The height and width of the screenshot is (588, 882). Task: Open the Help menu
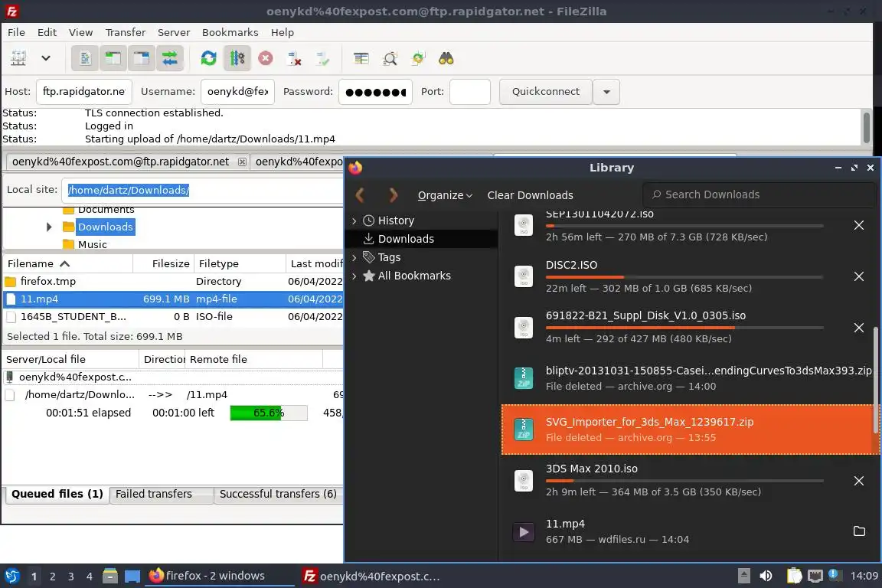click(x=283, y=32)
